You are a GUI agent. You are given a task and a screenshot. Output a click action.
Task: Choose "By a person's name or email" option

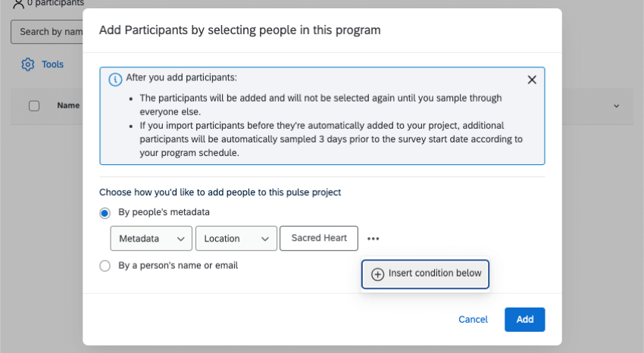point(105,266)
